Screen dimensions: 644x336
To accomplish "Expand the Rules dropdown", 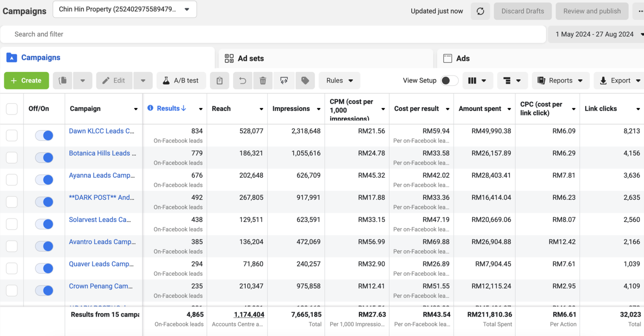I will 340,81.
